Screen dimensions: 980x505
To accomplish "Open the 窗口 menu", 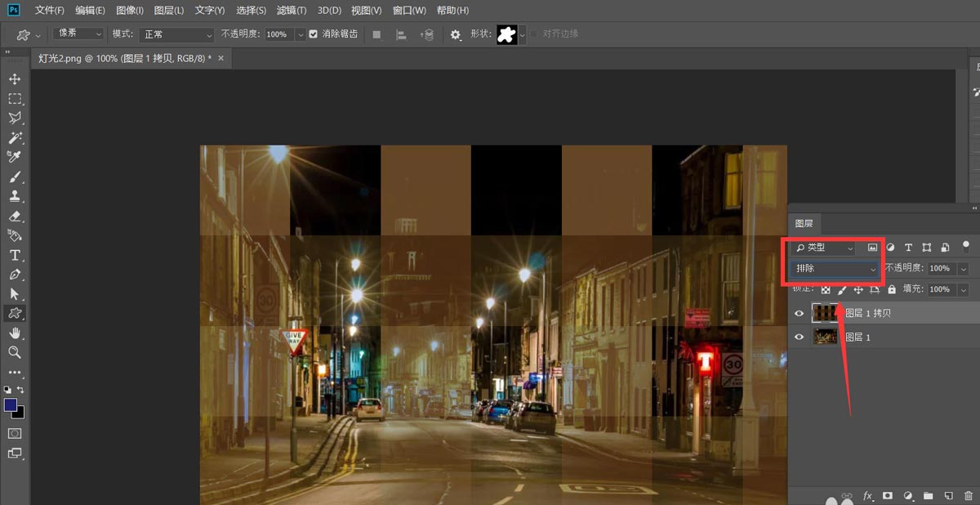I will [409, 11].
